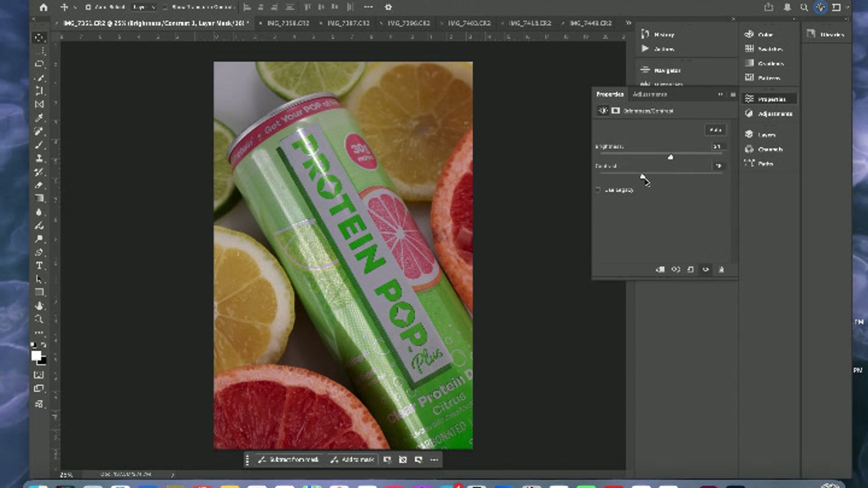Open the Move tool preset dropdown arrow

tap(75, 7)
